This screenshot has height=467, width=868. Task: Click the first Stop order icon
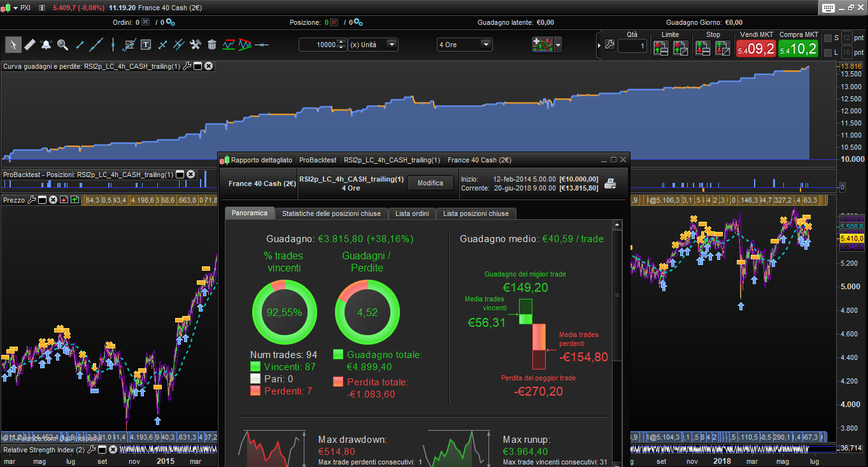[x=703, y=47]
